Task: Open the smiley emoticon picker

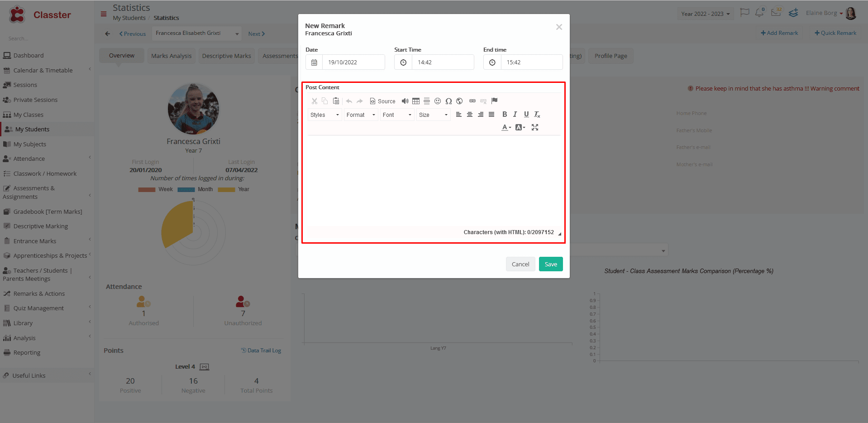Action: tap(438, 101)
